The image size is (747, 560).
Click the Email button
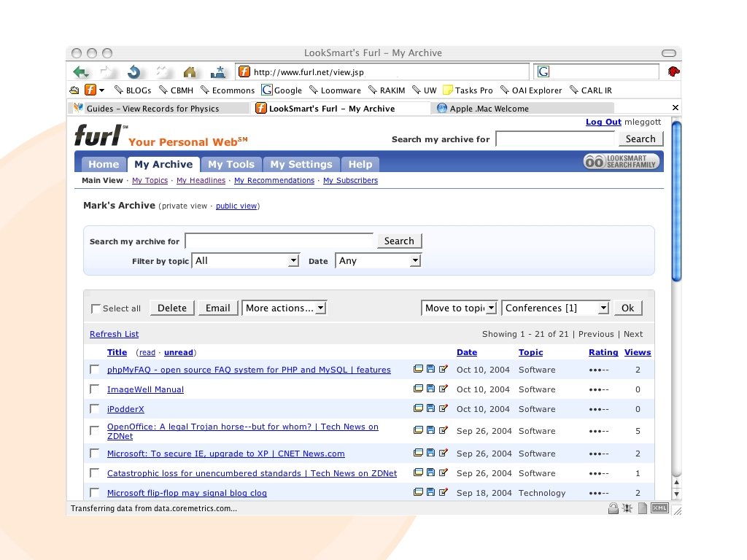point(217,308)
